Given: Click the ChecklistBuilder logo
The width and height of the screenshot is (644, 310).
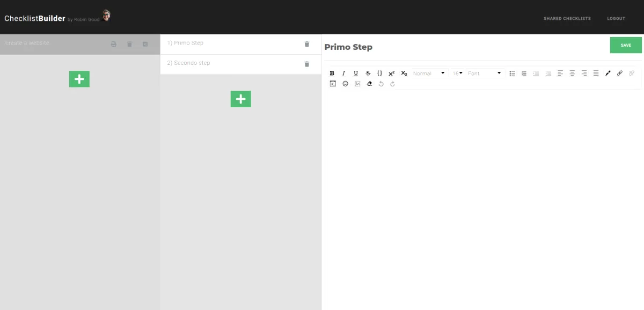Looking at the screenshot, I should [x=35, y=18].
